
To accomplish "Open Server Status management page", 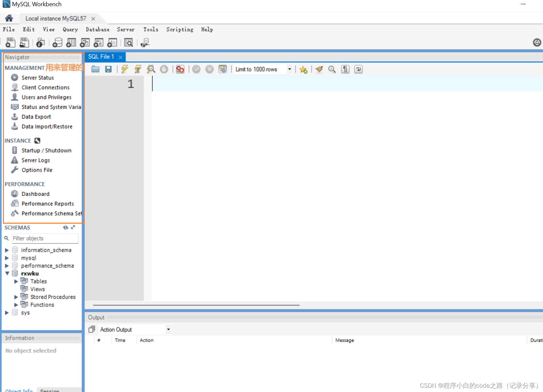I will 38,77.
